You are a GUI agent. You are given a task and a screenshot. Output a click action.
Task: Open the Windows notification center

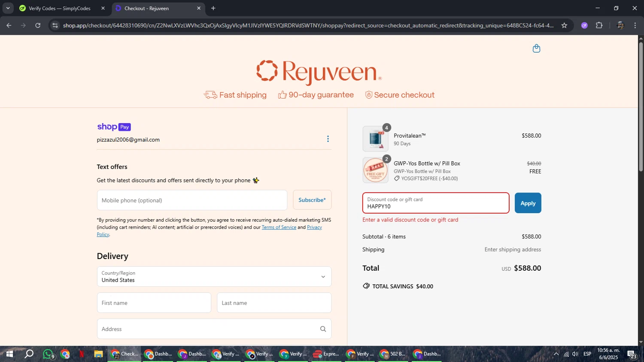coord(632,354)
